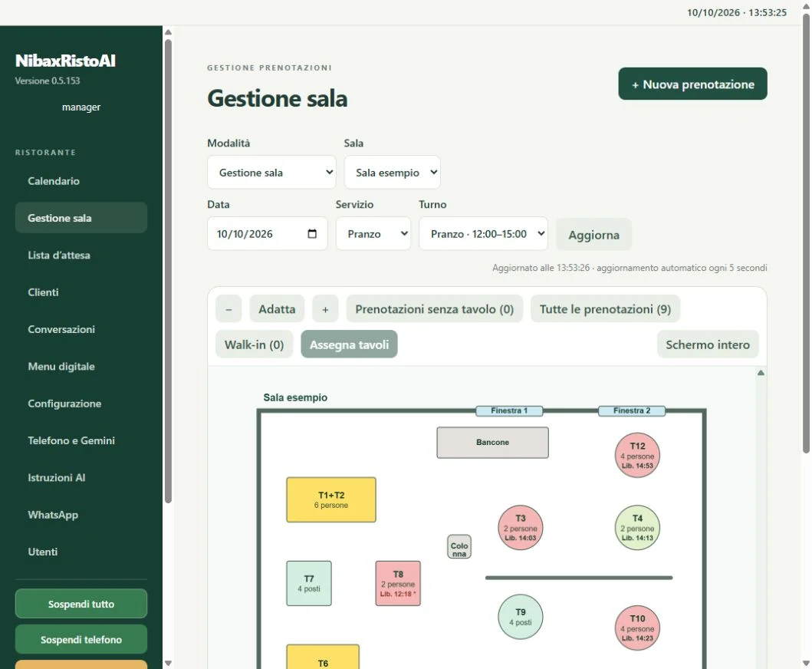Click Adatta to fit the floor plan

coord(277,309)
